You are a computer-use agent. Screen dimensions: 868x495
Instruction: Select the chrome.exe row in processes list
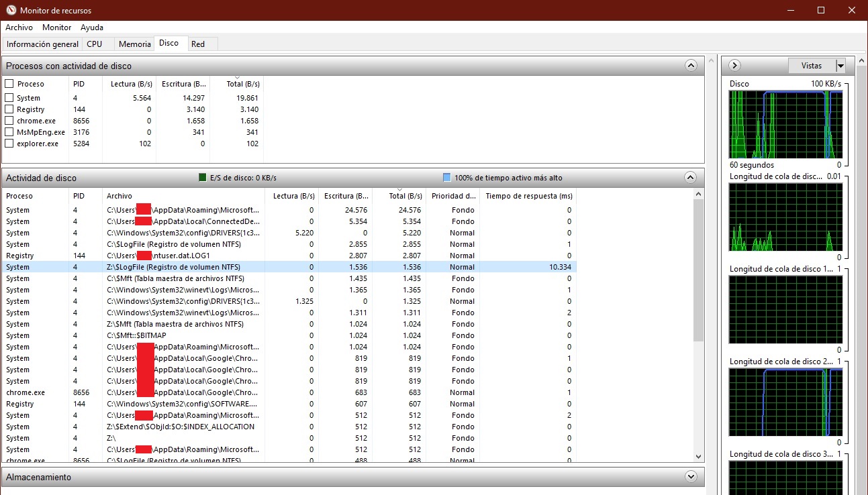(x=133, y=121)
